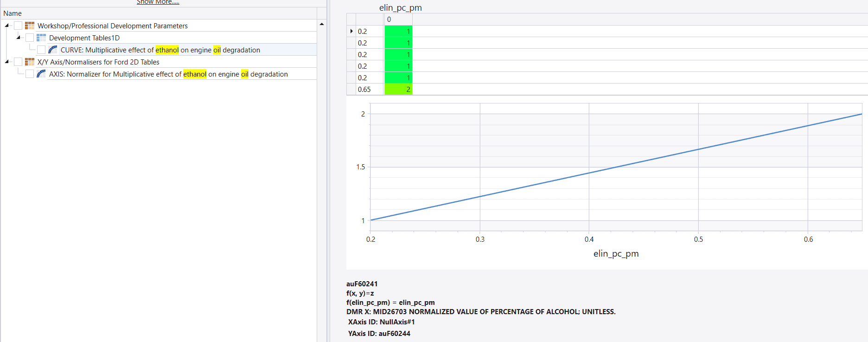Click the X/Y Axis/Normalisers grid icon
Image resolution: width=868 pixels, height=342 pixels.
point(30,62)
